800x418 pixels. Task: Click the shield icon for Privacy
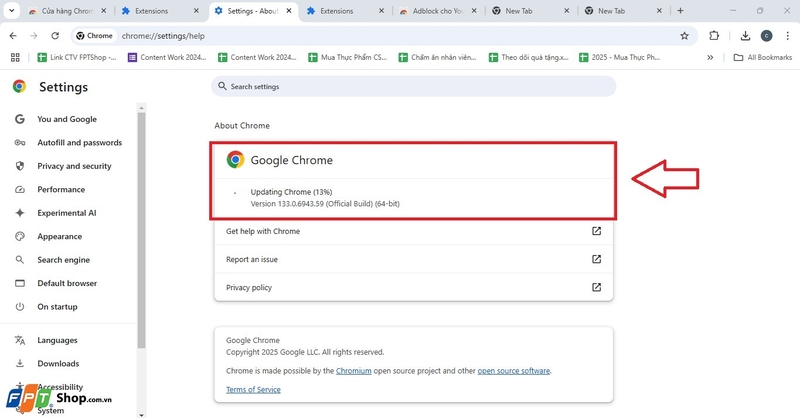pos(20,166)
